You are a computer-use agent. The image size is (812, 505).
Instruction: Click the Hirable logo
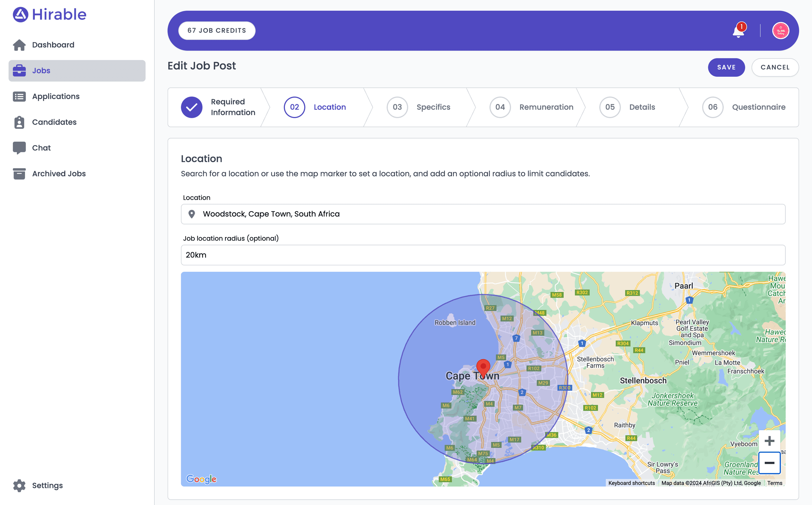tap(49, 15)
